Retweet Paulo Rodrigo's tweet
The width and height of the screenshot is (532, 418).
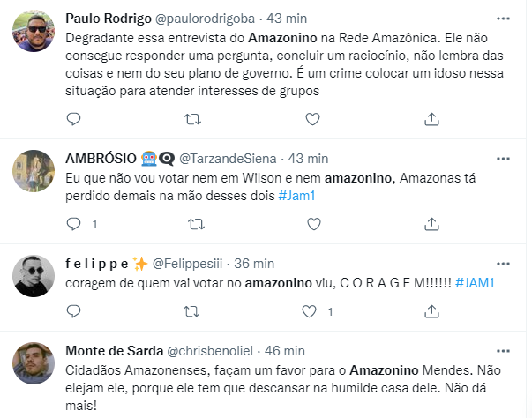click(x=191, y=118)
